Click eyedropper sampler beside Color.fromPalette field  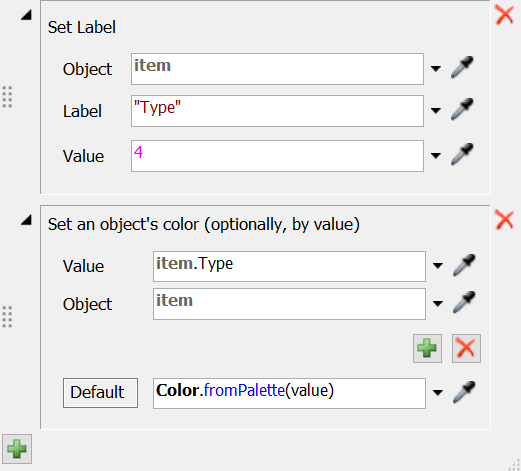(x=464, y=392)
